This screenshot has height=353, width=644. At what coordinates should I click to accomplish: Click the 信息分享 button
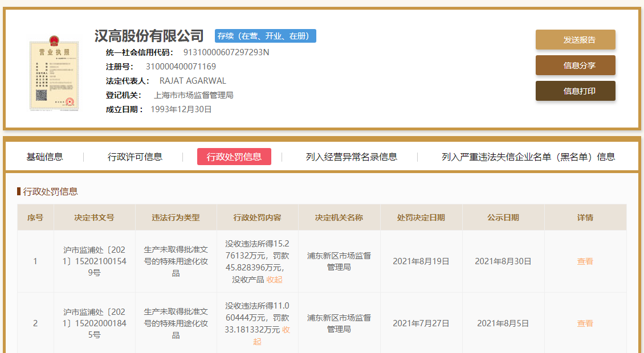tap(575, 65)
